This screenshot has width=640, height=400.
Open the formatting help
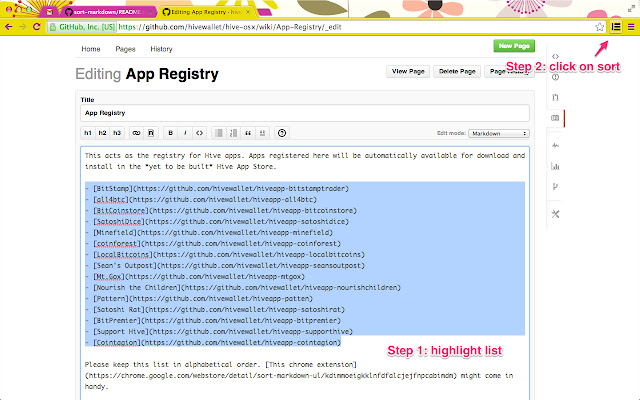coord(282,133)
